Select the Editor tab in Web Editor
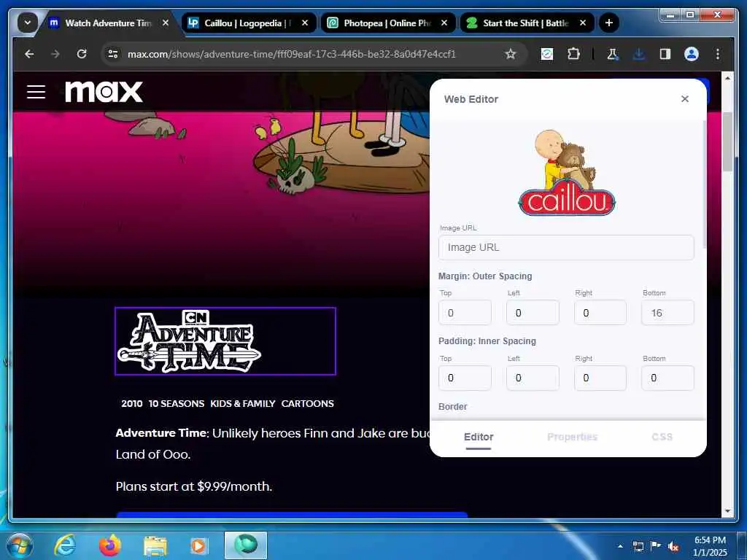 [x=479, y=437]
